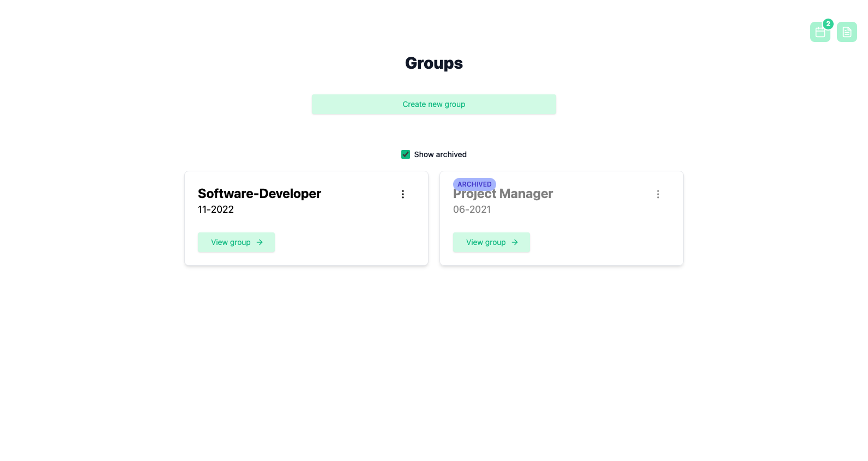The height and width of the screenshot is (461, 868).
Task: Click the Project Manager group title
Action: point(523,195)
